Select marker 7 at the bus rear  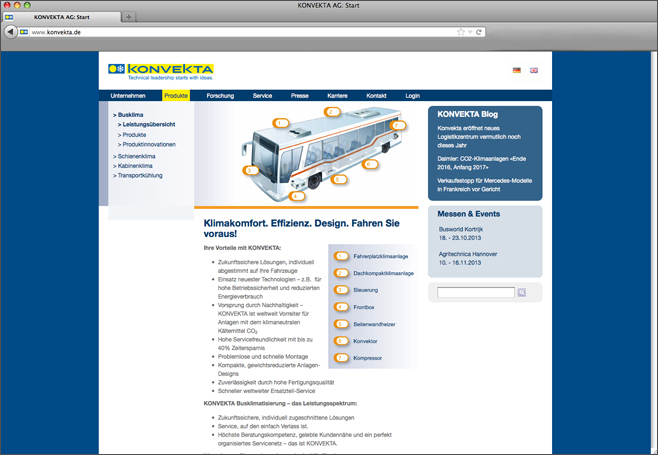click(x=397, y=125)
